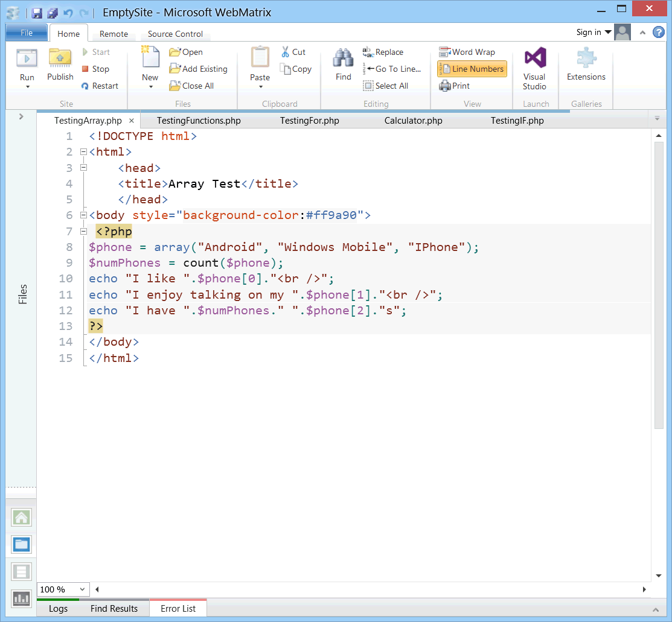672x622 pixels.
Task: Click Add Existing file
Action: (x=199, y=69)
